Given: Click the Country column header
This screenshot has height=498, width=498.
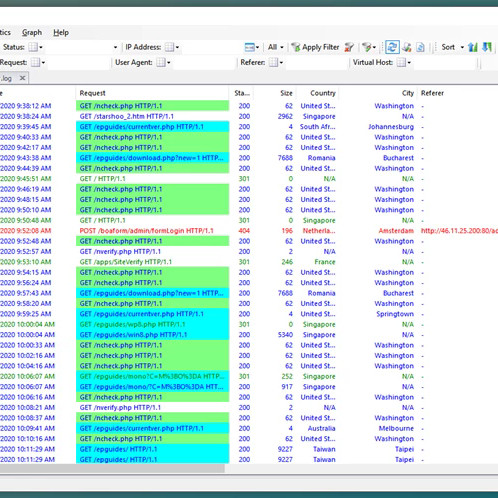Looking at the screenshot, I should [x=318, y=93].
